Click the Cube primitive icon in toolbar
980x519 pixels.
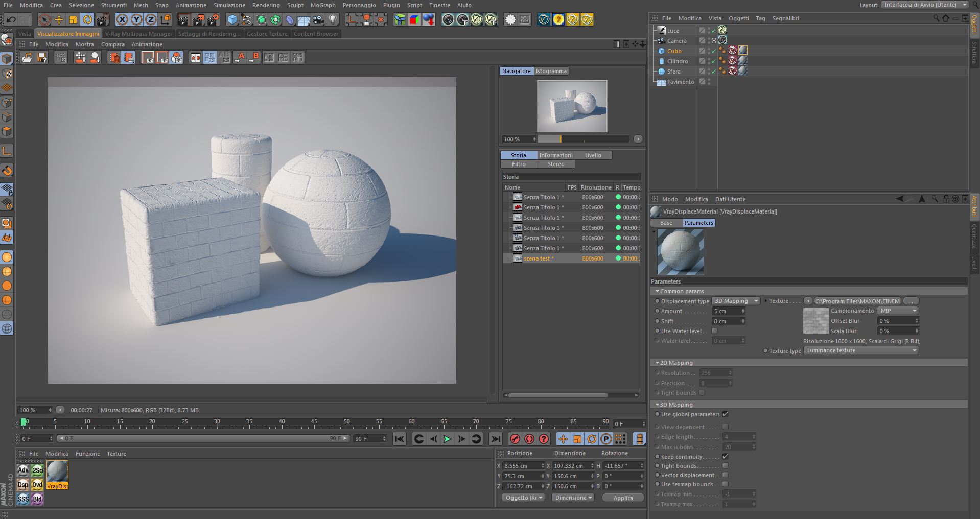pos(232,20)
